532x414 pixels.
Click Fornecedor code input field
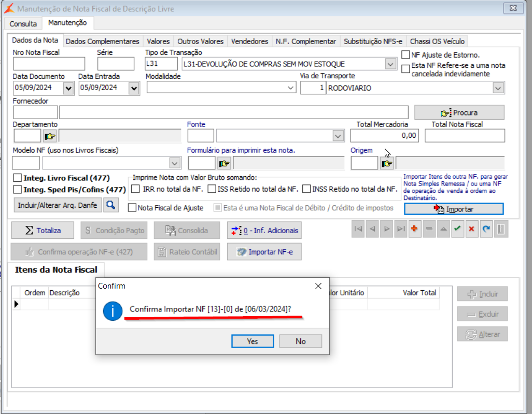click(x=35, y=112)
